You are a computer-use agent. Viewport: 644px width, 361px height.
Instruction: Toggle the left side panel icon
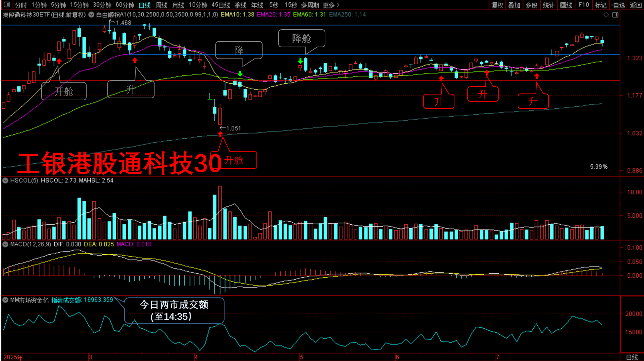[6, 5]
